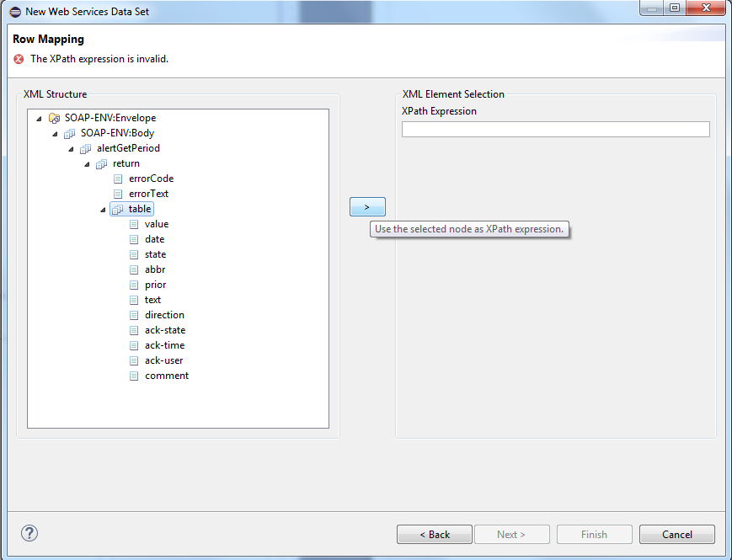The height and width of the screenshot is (560, 732).
Task: Click the abbr element icon
Action: point(134,269)
